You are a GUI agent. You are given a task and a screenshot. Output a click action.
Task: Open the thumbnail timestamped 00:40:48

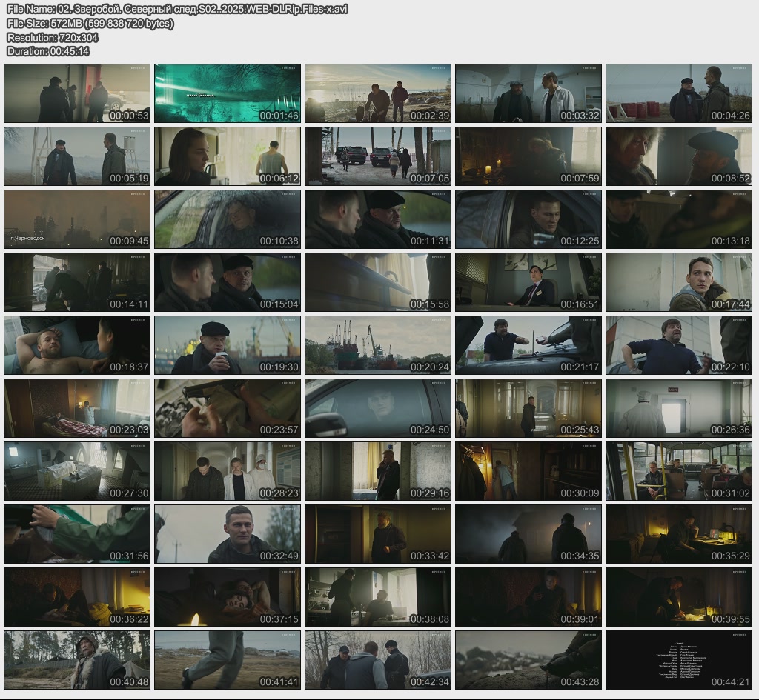(77, 660)
